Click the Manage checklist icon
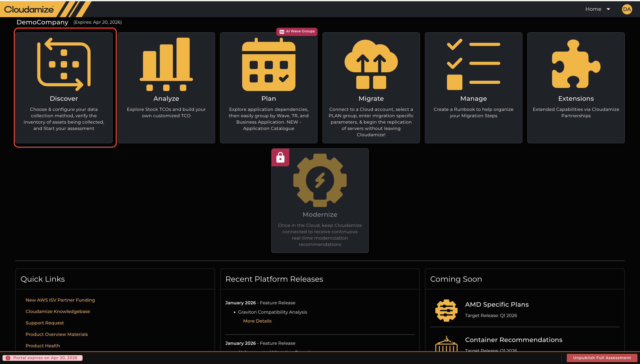The height and width of the screenshot is (364, 640). pyautogui.click(x=473, y=64)
